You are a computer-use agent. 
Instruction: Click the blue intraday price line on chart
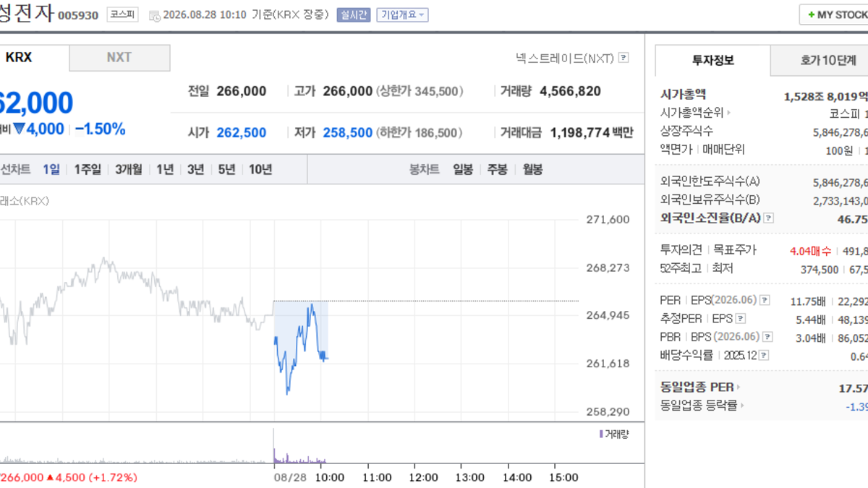[299, 348]
